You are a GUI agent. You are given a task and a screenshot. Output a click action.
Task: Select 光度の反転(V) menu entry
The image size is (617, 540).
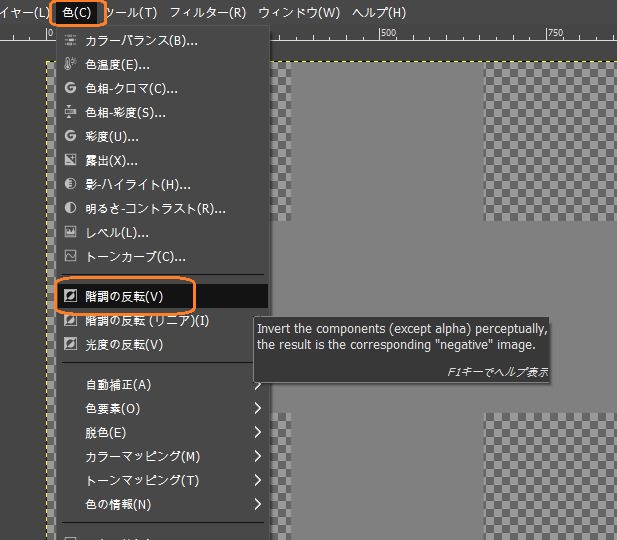point(124,345)
